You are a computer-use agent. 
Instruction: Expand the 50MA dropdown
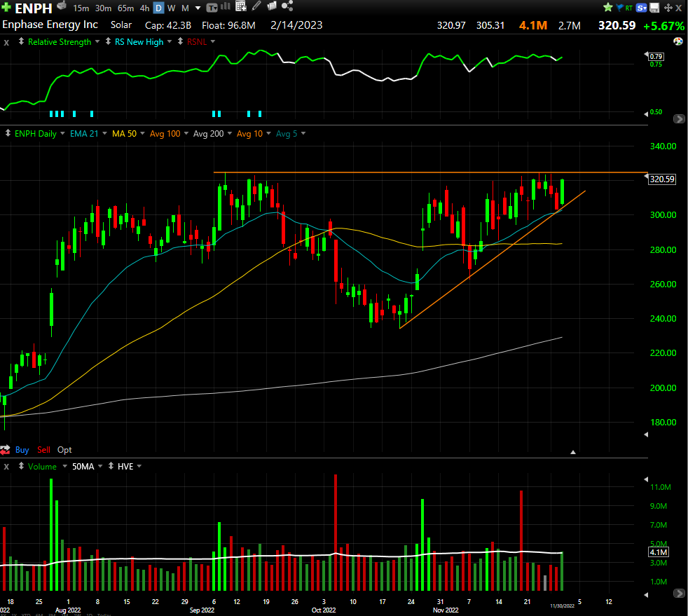[x=100, y=467]
